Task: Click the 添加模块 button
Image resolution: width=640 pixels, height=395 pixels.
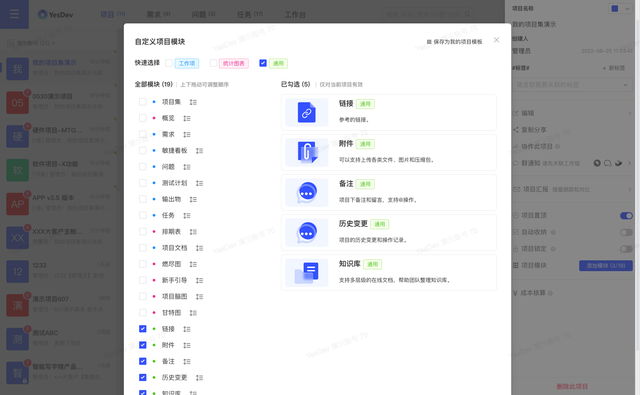Action: click(x=606, y=266)
